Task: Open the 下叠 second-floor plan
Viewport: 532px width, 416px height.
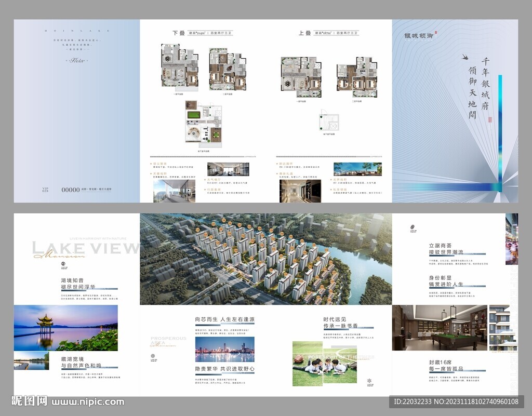Action: [x=228, y=69]
